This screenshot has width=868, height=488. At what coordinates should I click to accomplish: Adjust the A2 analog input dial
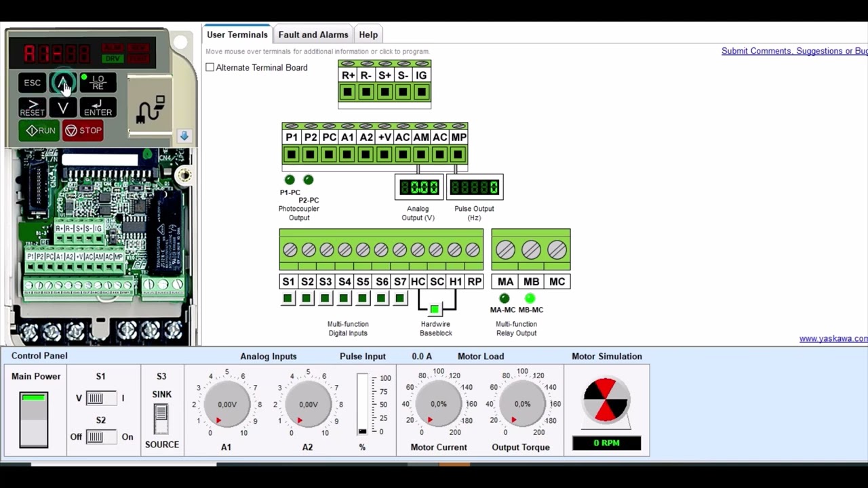[309, 405]
